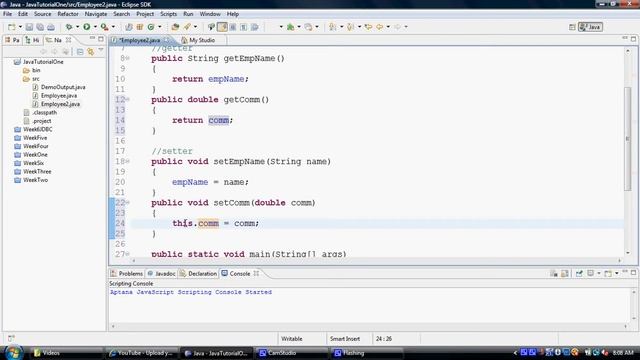Select the JavaTutorialOne project

click(x=43, y=62)
